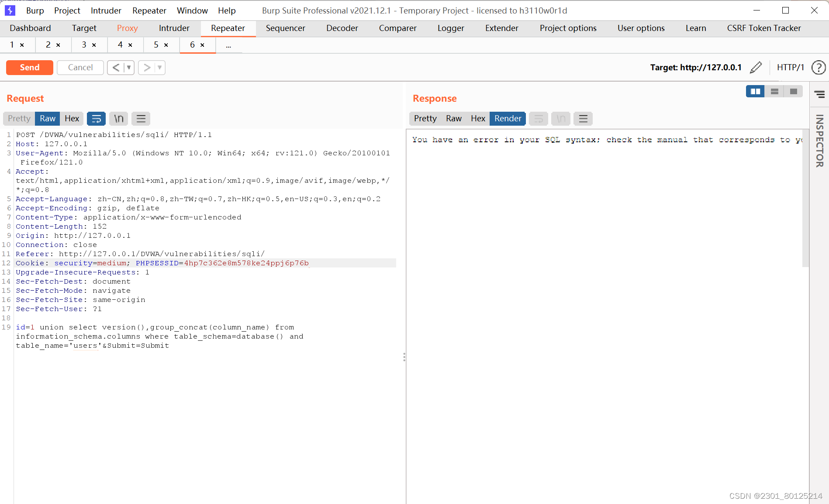Close Repeater tab 5
Viewport: 829px width, 504px height.
pyautogui.click(x=166, y=45)
